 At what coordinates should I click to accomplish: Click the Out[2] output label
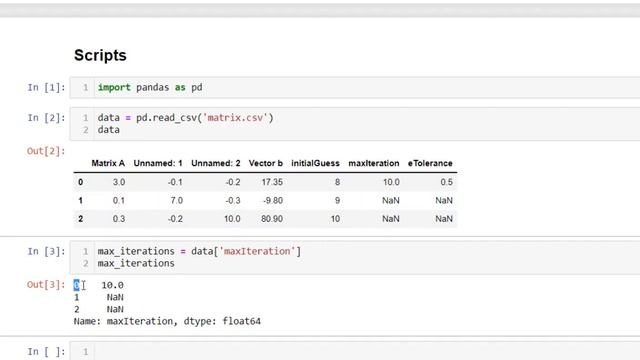pos(46,151)
